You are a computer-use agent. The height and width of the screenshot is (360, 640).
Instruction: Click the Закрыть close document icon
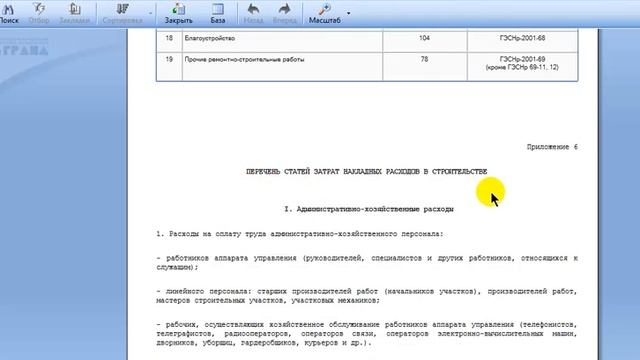pyautogui.click(x=178, y=13)
